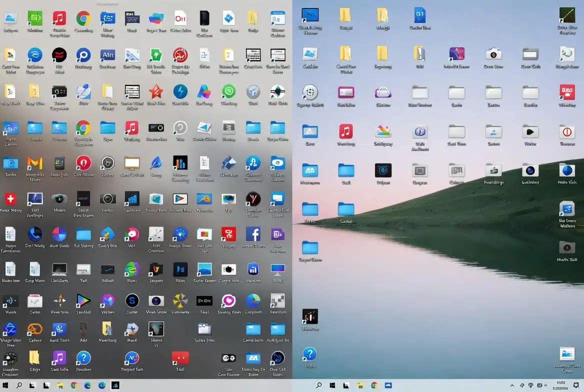Open the dark tile with glowing bars icon

(x=310, y=316)
